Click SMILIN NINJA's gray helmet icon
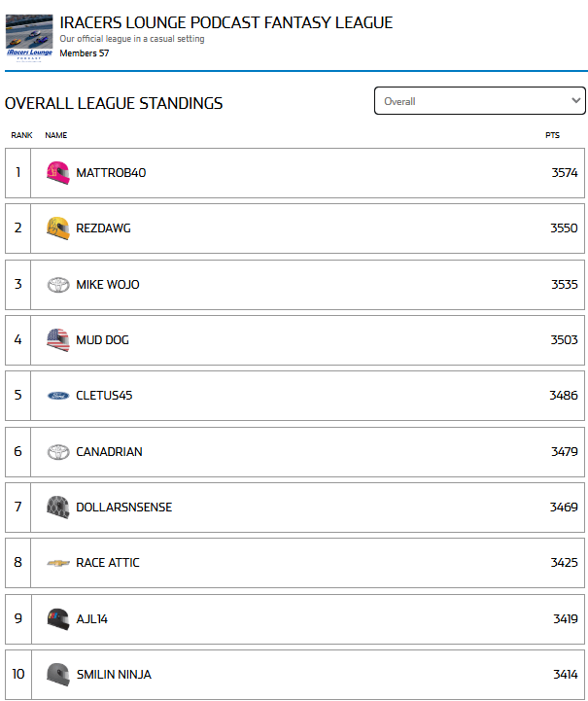 (x=58, y=675)
